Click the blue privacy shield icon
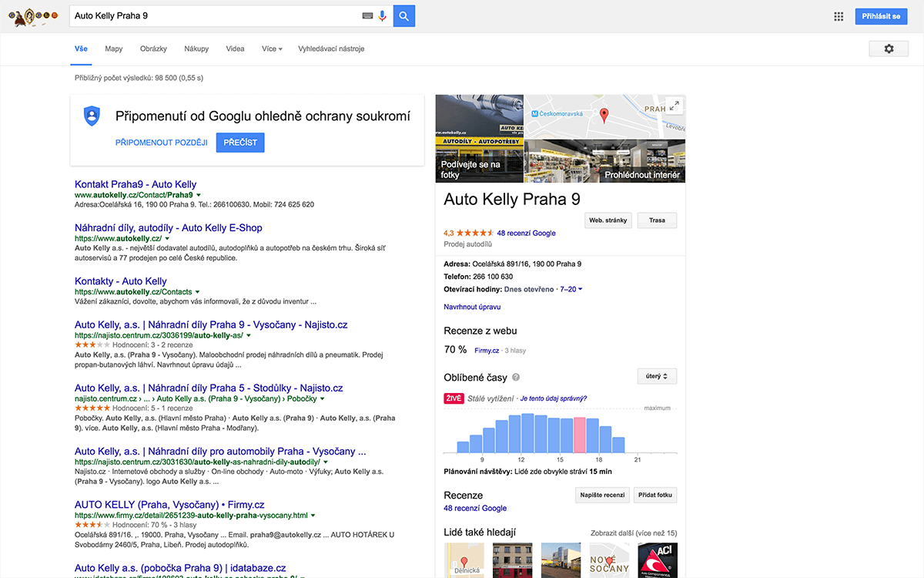The height and width of the screenshot is (578, 924). [x=92, y=116]
